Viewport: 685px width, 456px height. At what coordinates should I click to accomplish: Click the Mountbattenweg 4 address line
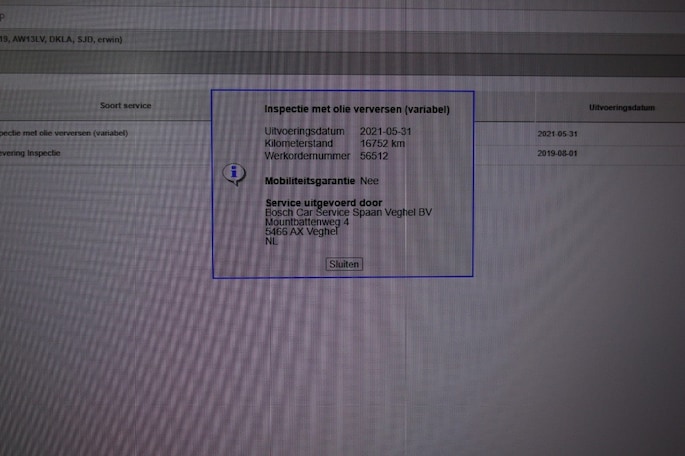coord(307,222)
